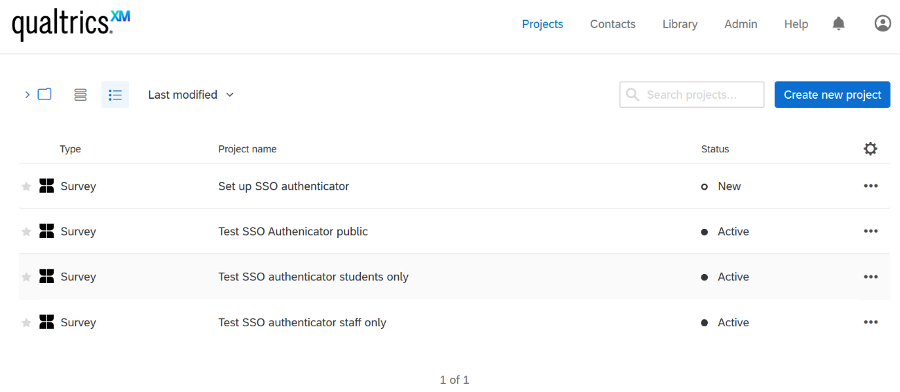Click the Qualtrics XM logo
This screenshot has height=392, width=900.
[x=71, y=24]
